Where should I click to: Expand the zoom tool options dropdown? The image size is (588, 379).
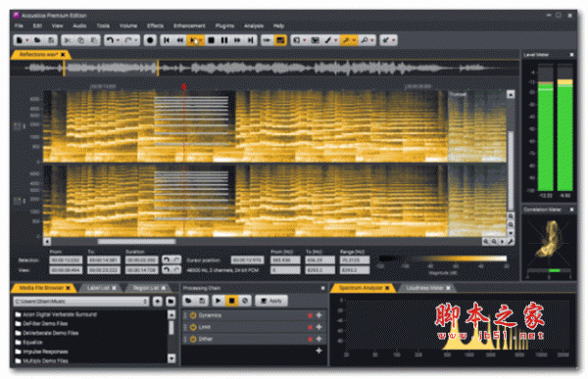372,40
